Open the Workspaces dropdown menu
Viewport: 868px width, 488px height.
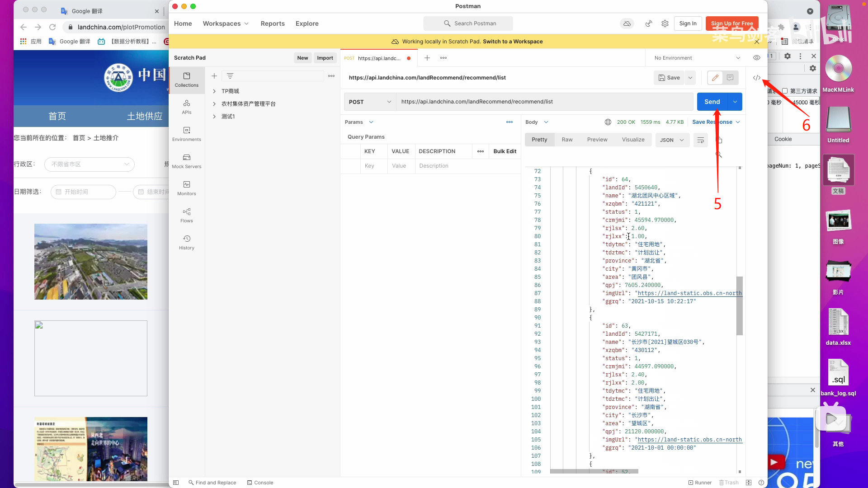pos(226,23)
